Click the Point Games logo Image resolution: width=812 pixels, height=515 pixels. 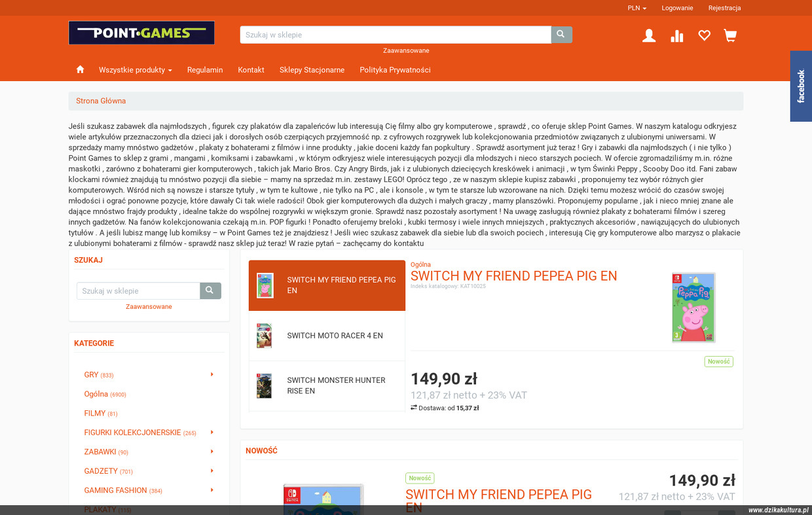(x=141, y=33)
